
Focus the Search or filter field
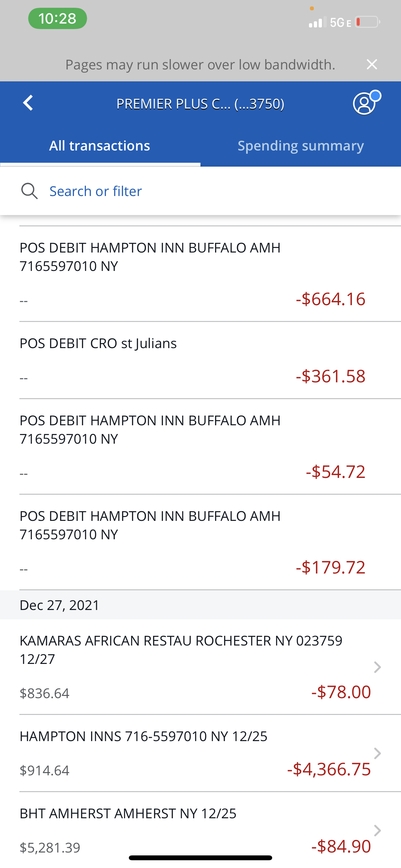click(96, 191)
